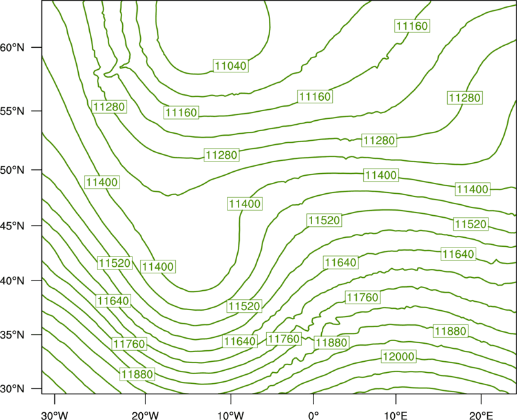Click the 35°N latitude axis label
Viewport: 517px width, 420px height.
[12, 335]
